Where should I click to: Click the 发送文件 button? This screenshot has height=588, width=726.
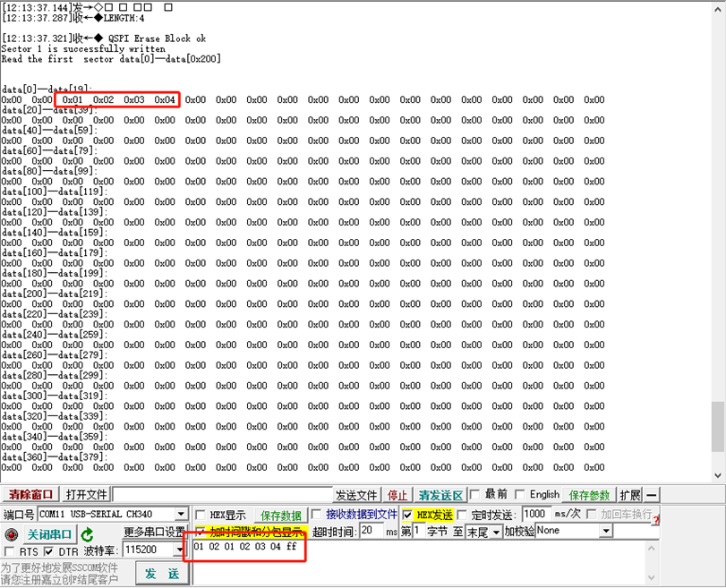pos(356,495)
